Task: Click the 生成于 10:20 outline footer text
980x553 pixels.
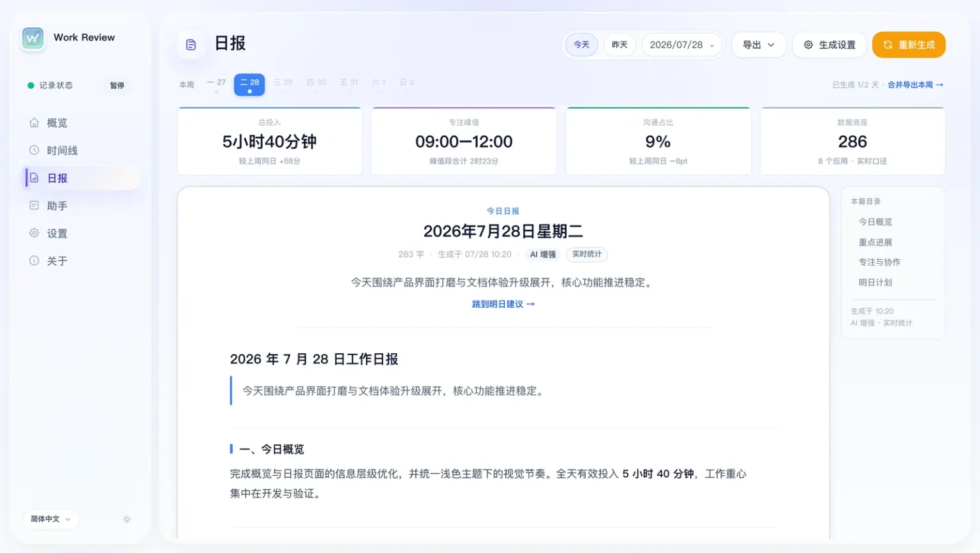Action: (872, 311)
